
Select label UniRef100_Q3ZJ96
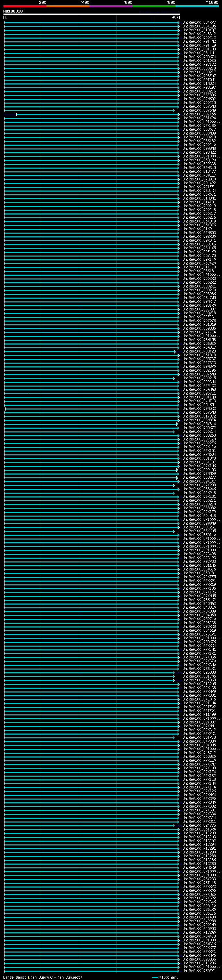coord(199,370)
